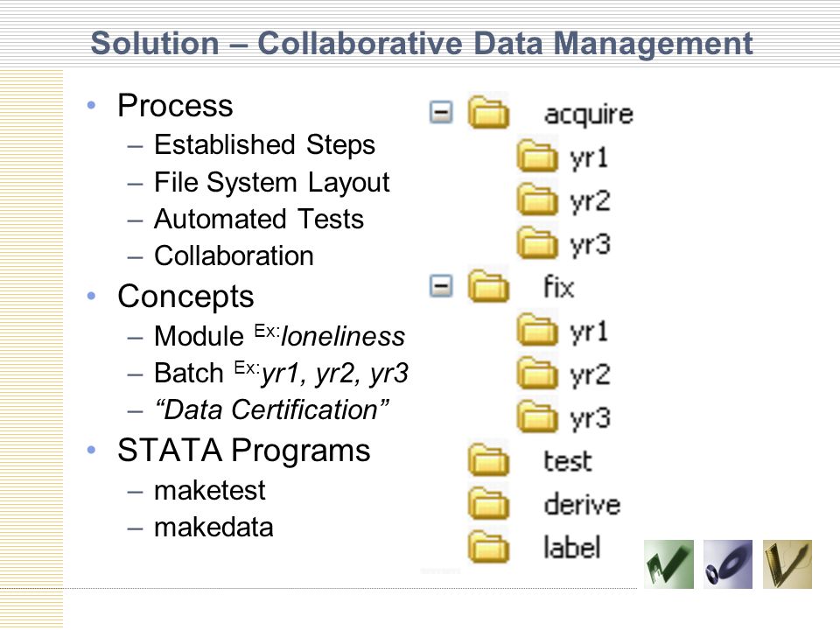Click the makedata program text

tap(213, 527)
